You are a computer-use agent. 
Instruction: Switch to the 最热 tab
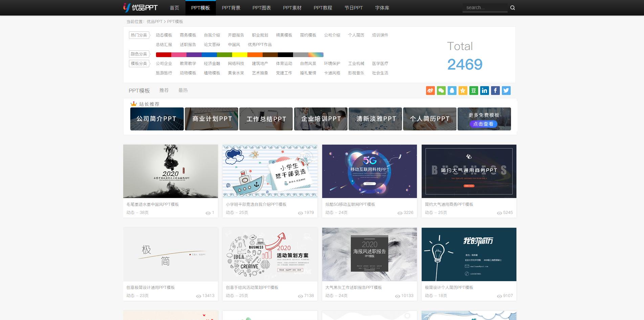coord(183,90)
